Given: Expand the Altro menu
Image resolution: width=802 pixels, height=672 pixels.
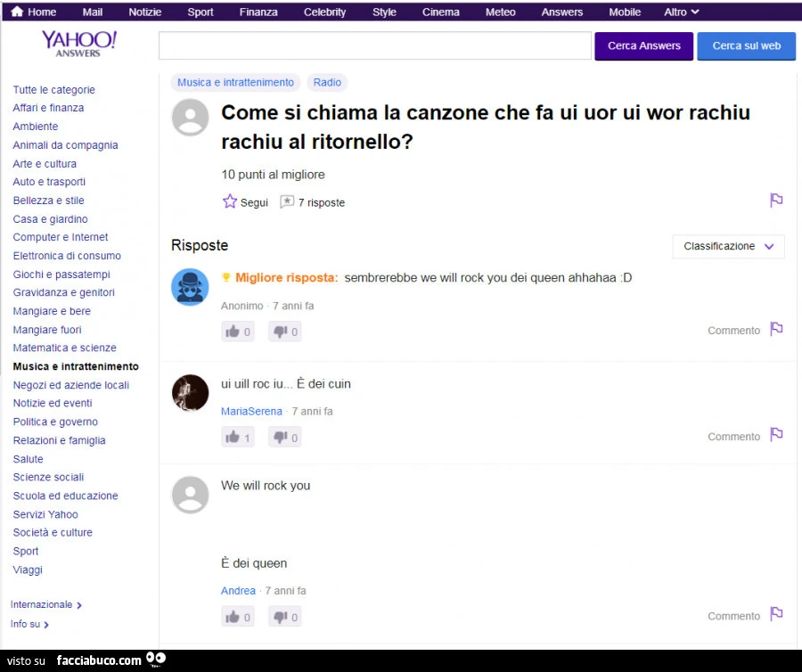Looking at the screenshot, I should pyautogui.click(x=682, y=12).
